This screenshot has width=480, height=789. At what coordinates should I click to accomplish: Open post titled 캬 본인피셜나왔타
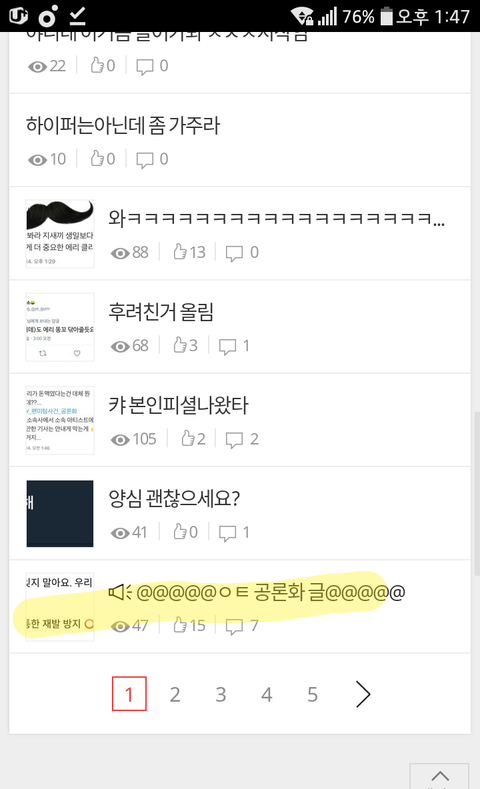click(x=179, y=405)
